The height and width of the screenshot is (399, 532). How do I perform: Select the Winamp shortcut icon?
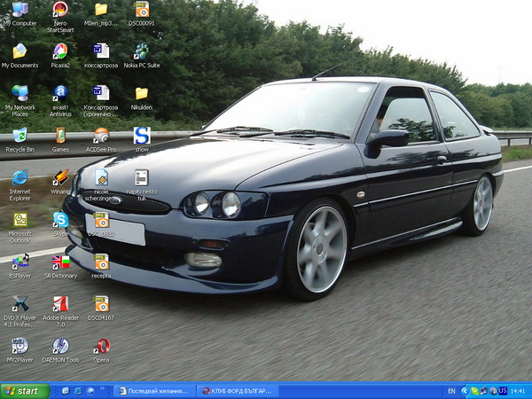[x=60, y=176]
